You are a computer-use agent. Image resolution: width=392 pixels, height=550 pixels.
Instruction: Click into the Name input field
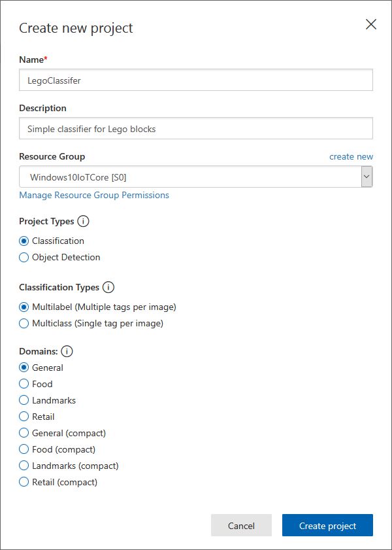click(x=196, y=80)
